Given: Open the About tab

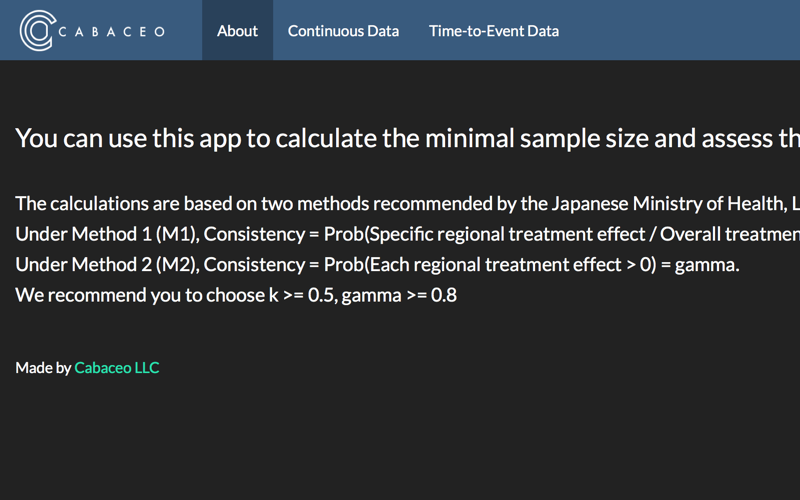Looking at the screenshot, I should [x=237, y=31].
